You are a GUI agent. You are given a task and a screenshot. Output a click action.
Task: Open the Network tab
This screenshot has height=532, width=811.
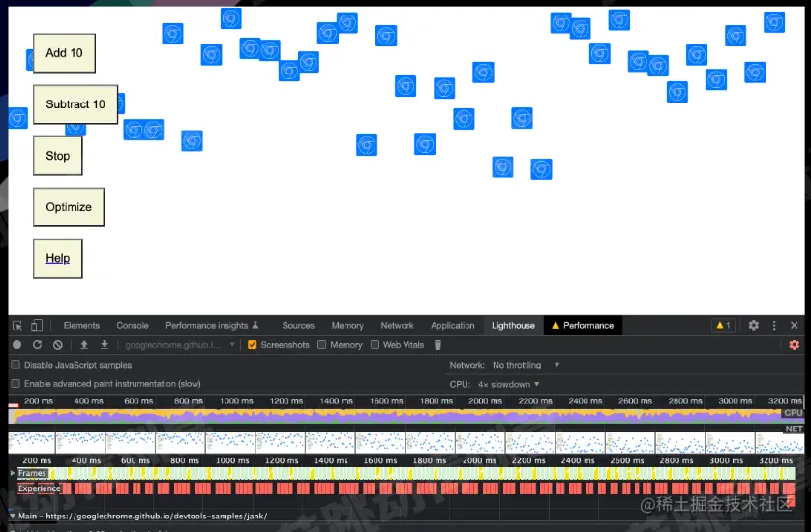coord(397,325)
